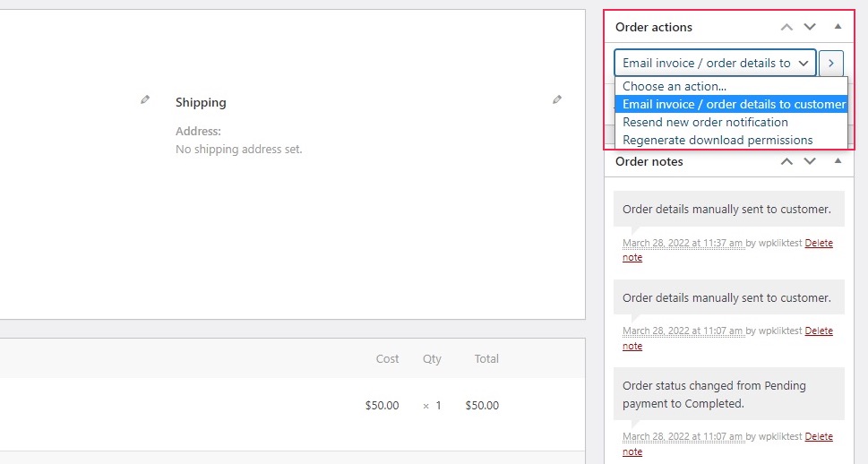The image size is (868, 464).
Task: Click the Qty column header
Action: tap(432, 359)
